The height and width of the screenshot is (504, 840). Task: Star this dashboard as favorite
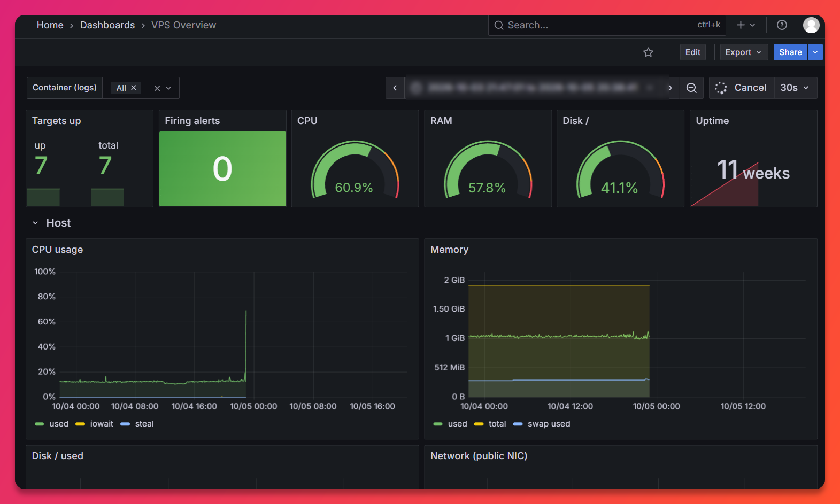click(648, 52)
